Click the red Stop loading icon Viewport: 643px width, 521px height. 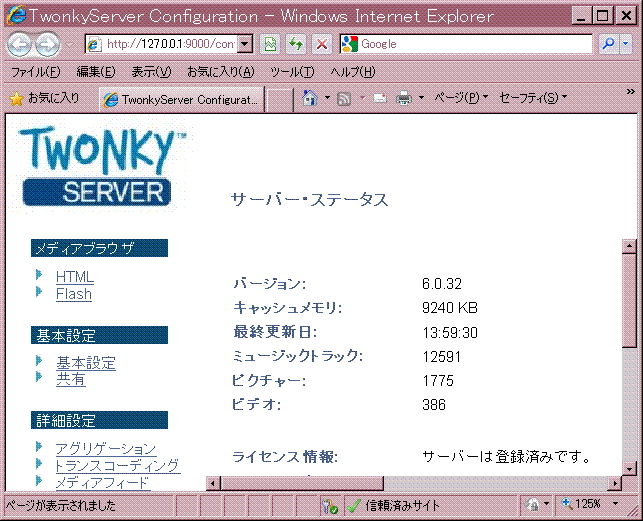(x=321, y=44)
